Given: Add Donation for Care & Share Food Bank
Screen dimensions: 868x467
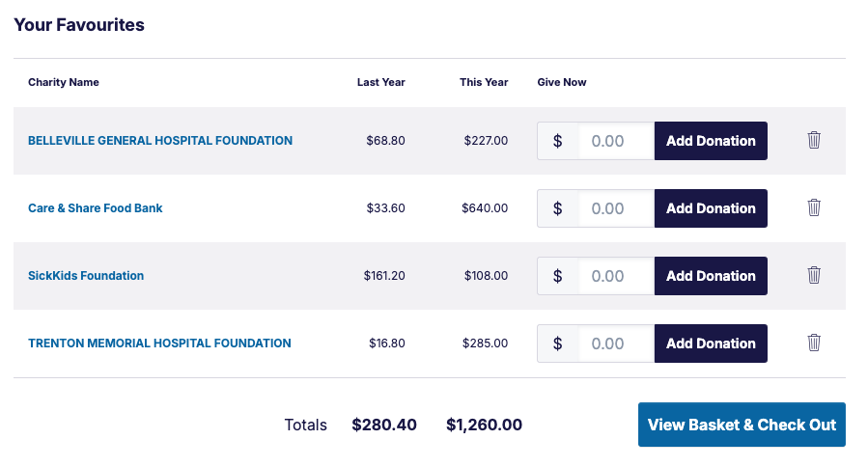Looking at the screenshot, I should 711,208.
